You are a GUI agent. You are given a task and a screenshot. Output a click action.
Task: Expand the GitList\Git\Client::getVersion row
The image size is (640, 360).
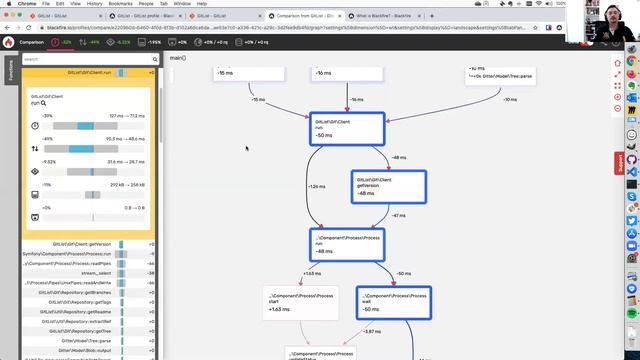(x=89, y=244)
